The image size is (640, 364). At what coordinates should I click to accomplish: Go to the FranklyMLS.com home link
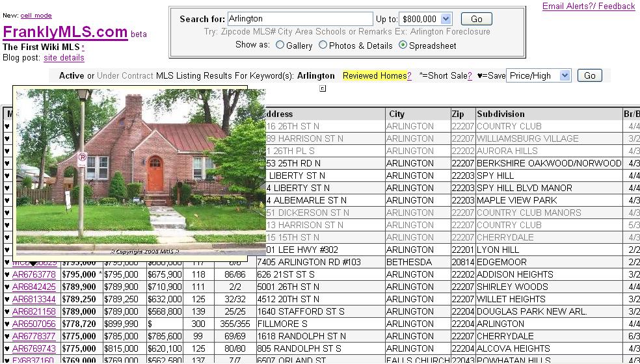[x=65, y=32]
